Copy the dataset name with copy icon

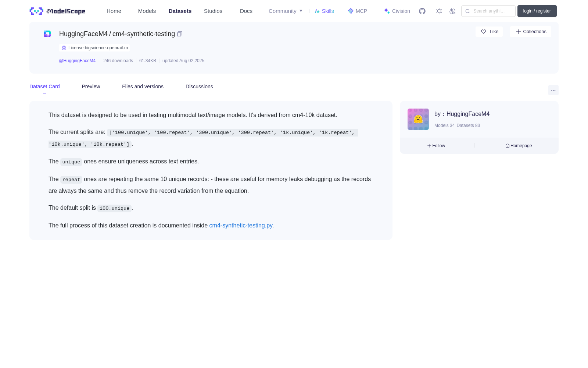tap(180, 34)
